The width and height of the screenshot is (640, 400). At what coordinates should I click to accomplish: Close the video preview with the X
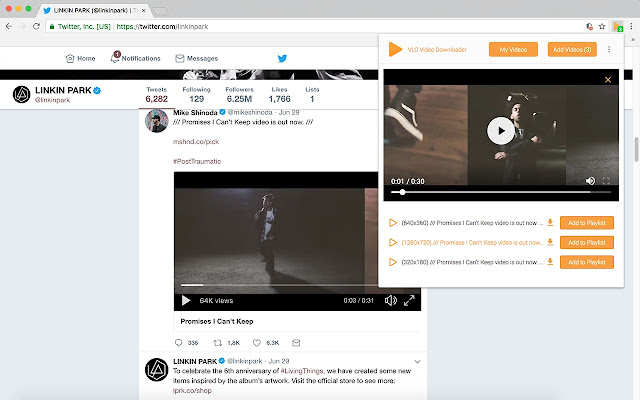point(608,80)
